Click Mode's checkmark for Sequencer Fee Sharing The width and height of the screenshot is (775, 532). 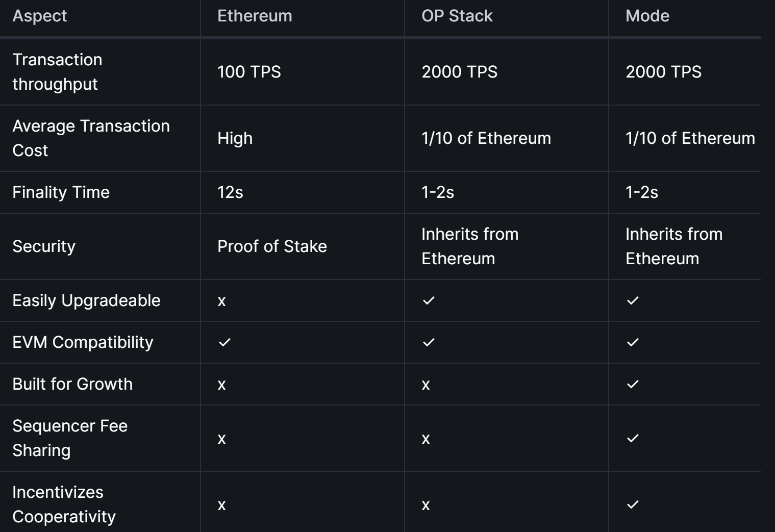click(633, 438)
